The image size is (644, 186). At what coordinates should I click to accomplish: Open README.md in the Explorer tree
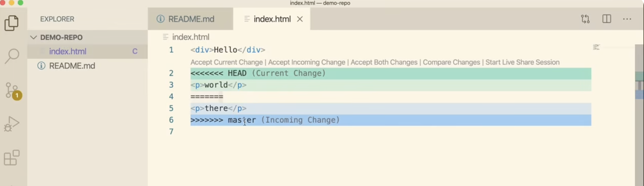(x=72, y=66)
